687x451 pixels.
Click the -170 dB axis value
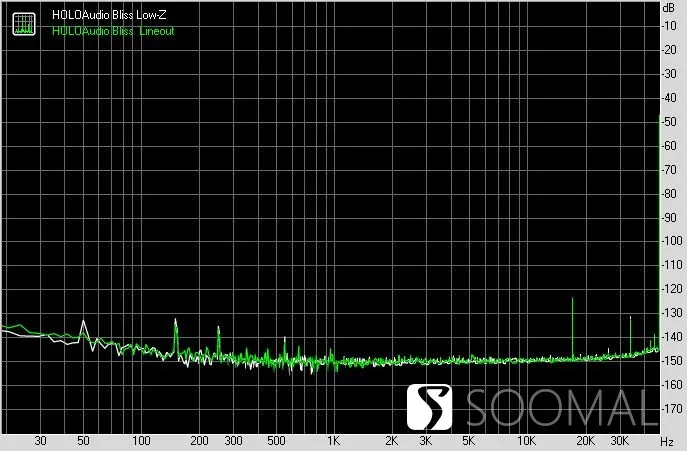tap(671, 409)
